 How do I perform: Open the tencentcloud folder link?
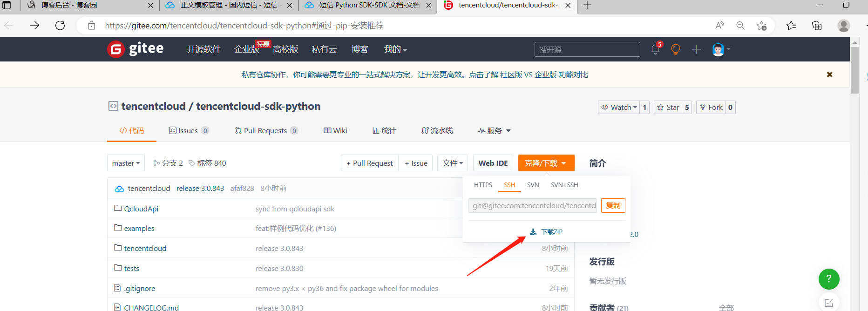click(x=145, y=248)
